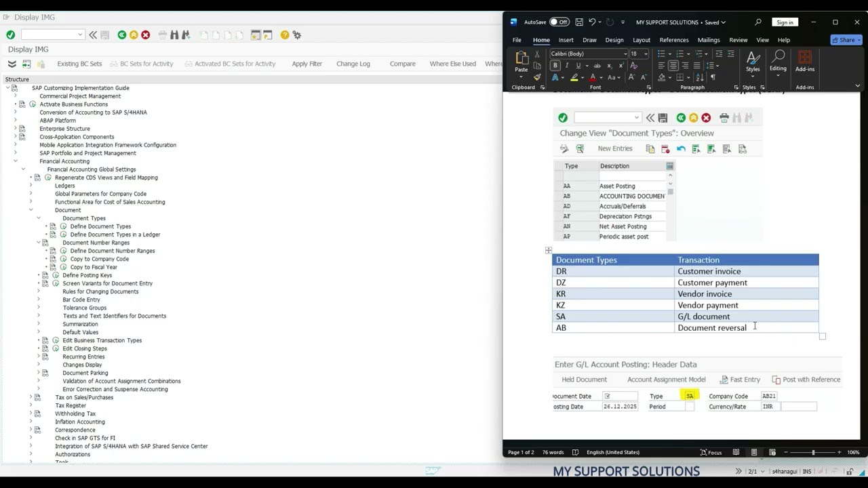This screenshot has width=868, height=488.
Task: Open the References tab in Word
Action: tap(674, 40)
